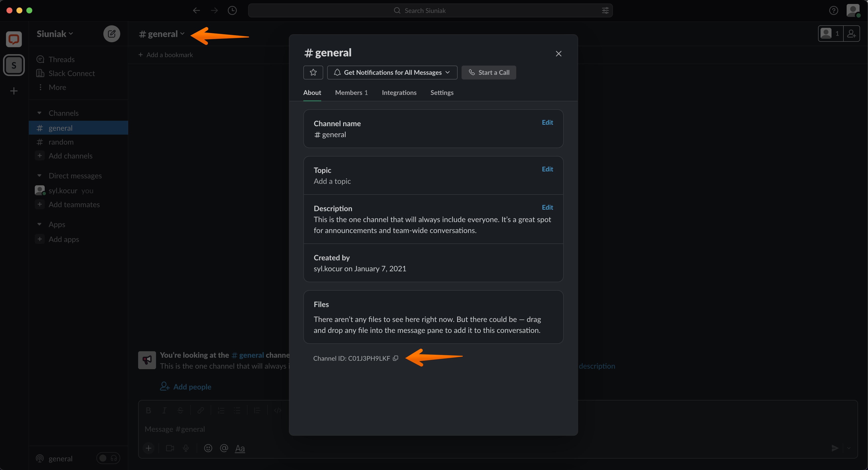Go forward in history arrow
The height and width of the screenshot is (470, 868).
pyautogui.click(x=214, y=10)
